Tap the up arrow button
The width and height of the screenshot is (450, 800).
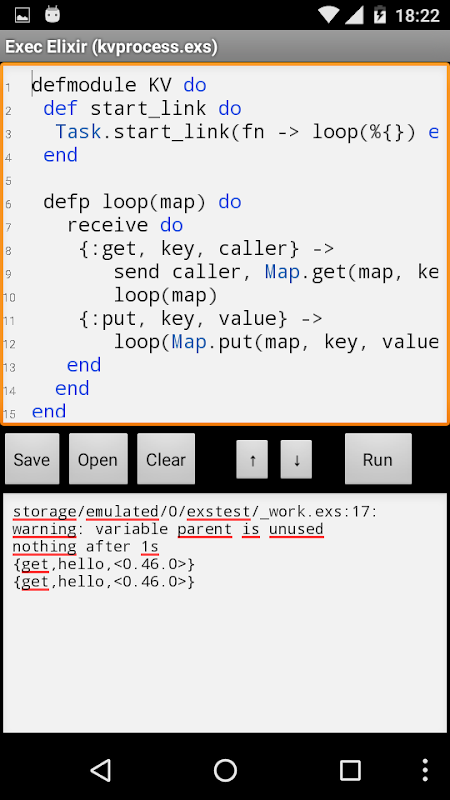pyautogui.click(x=252, y=460)
